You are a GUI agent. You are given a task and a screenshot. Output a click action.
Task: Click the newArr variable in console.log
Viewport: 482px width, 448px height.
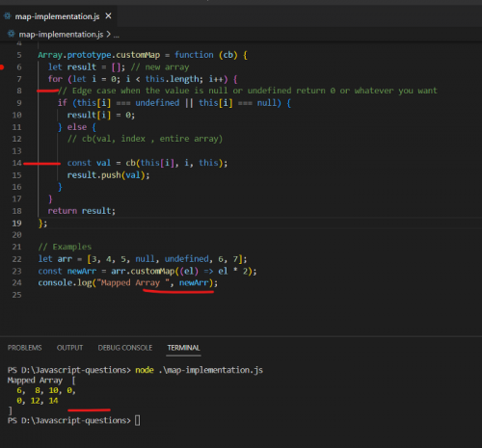194,283
